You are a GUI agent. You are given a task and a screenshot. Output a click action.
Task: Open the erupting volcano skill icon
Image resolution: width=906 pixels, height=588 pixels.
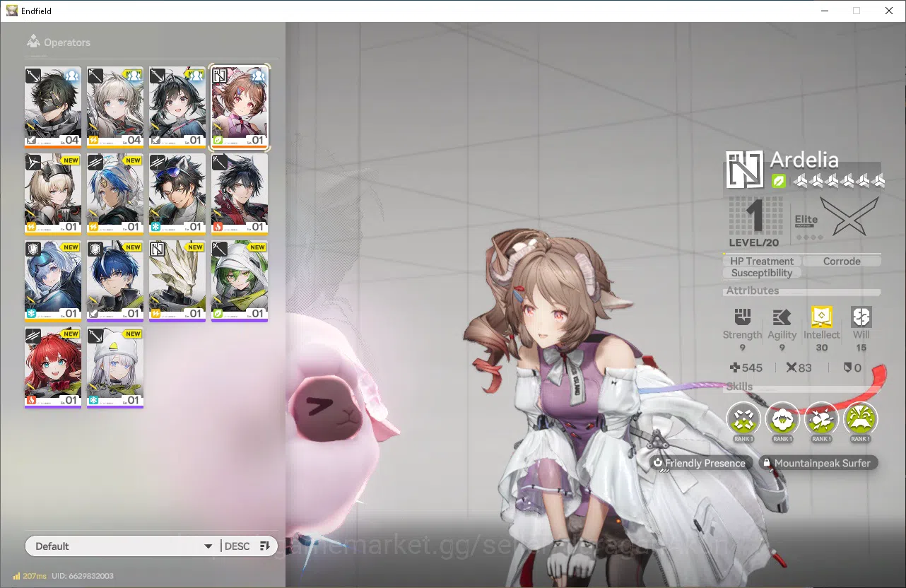[x=860, y=420]
